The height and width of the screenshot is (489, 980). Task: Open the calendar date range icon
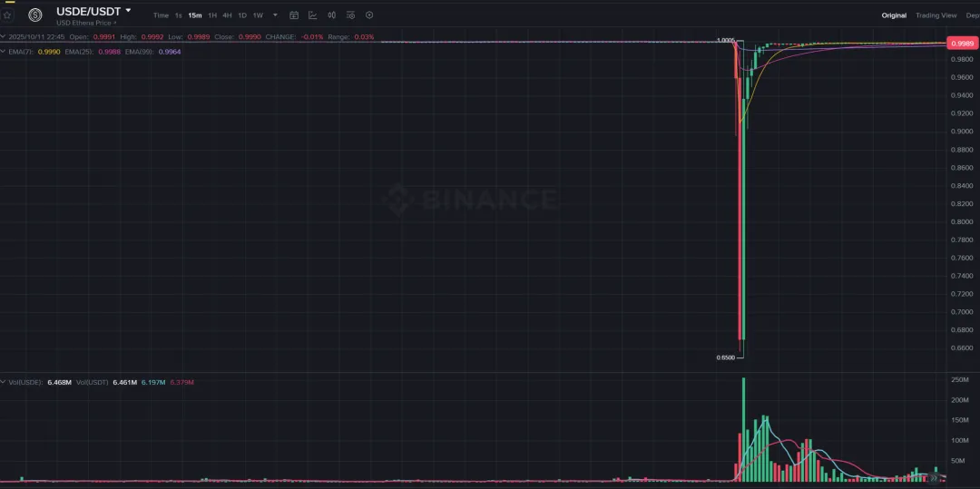pyautogui.click(x=294, y=15)
